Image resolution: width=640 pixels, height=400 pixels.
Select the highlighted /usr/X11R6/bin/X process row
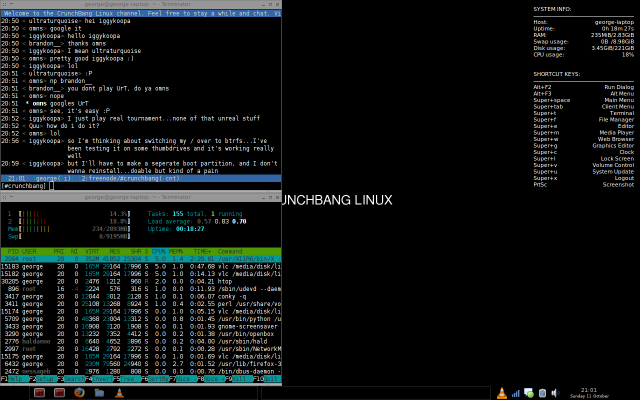(141, 259)
